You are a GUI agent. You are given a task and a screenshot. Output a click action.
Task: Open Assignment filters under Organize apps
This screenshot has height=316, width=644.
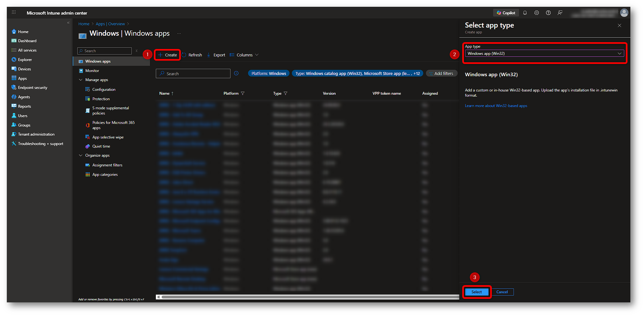[x=107, y=165]
